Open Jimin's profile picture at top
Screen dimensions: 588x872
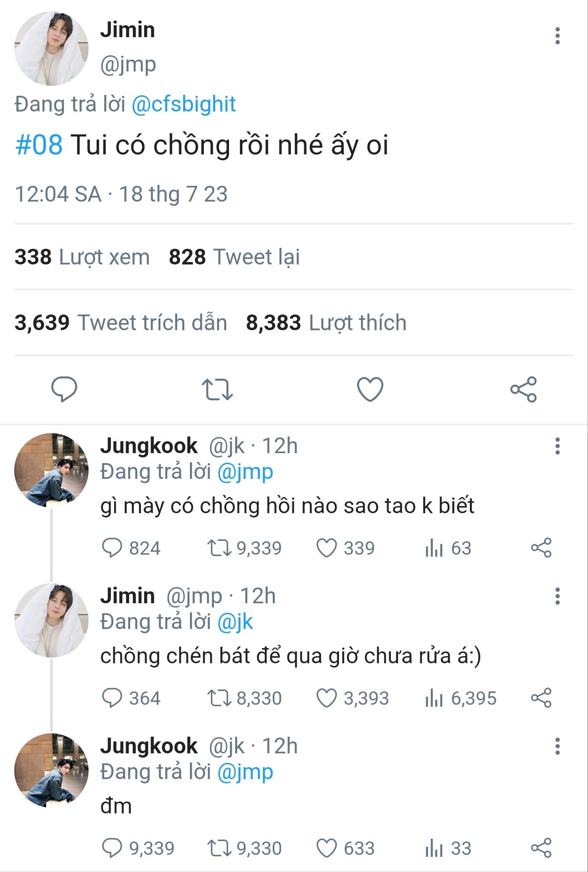tap(51, 49)
